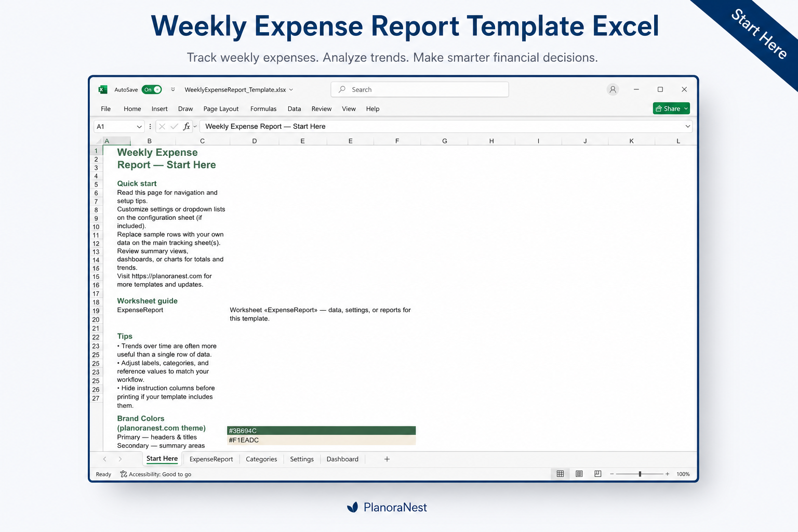Switch to the Dashboard sheet tab
The width and height of the screenshot is (798, 532).
pyautogui.click(x=342, y=459)
